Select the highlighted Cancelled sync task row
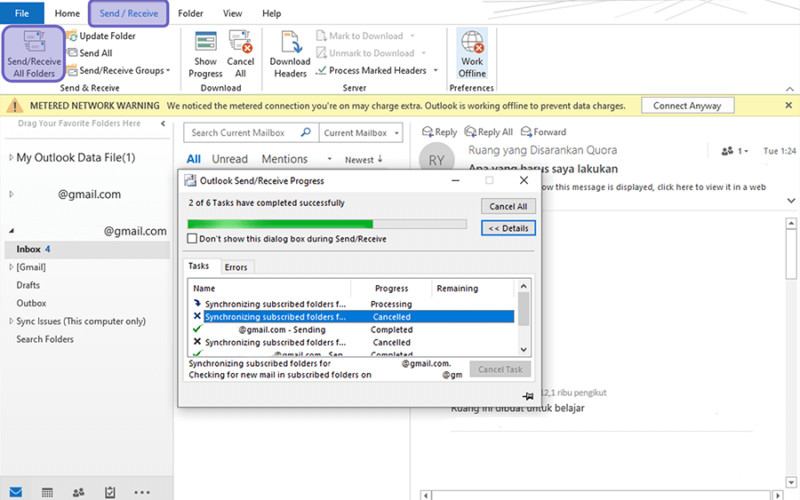 [x=354, y=317]
